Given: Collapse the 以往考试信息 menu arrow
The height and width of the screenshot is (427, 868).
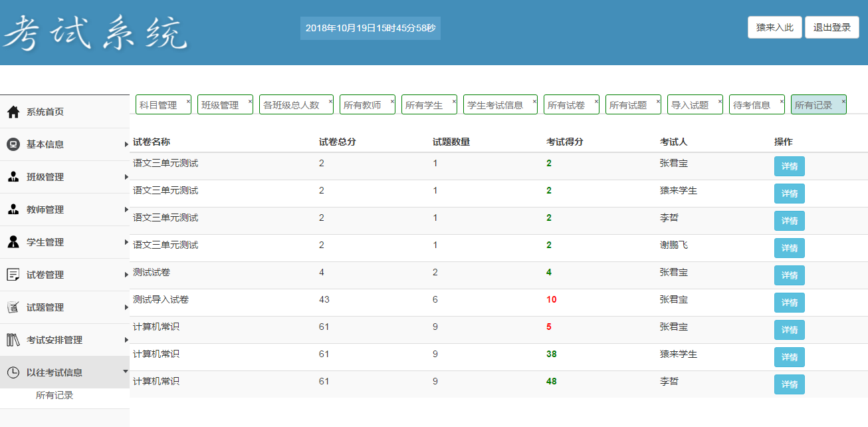Looking at the screenshot, I should (126, 372).
